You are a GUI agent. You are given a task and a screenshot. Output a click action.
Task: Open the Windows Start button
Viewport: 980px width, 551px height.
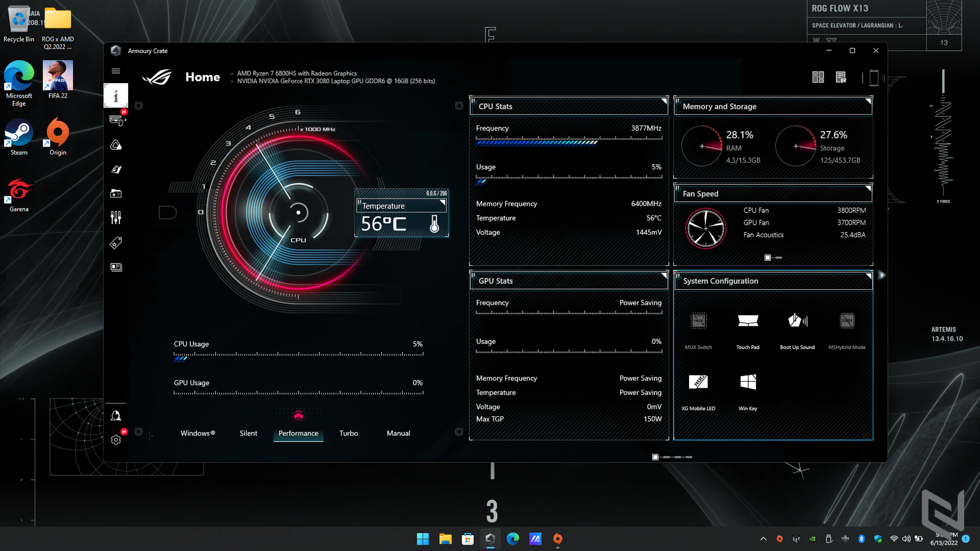pos(423,539)
